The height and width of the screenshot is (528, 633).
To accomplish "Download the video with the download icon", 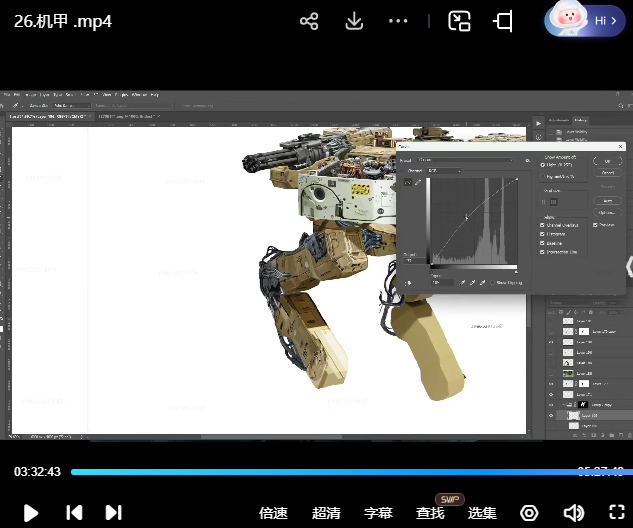I will pyautogui.click(x=354, y=21).
